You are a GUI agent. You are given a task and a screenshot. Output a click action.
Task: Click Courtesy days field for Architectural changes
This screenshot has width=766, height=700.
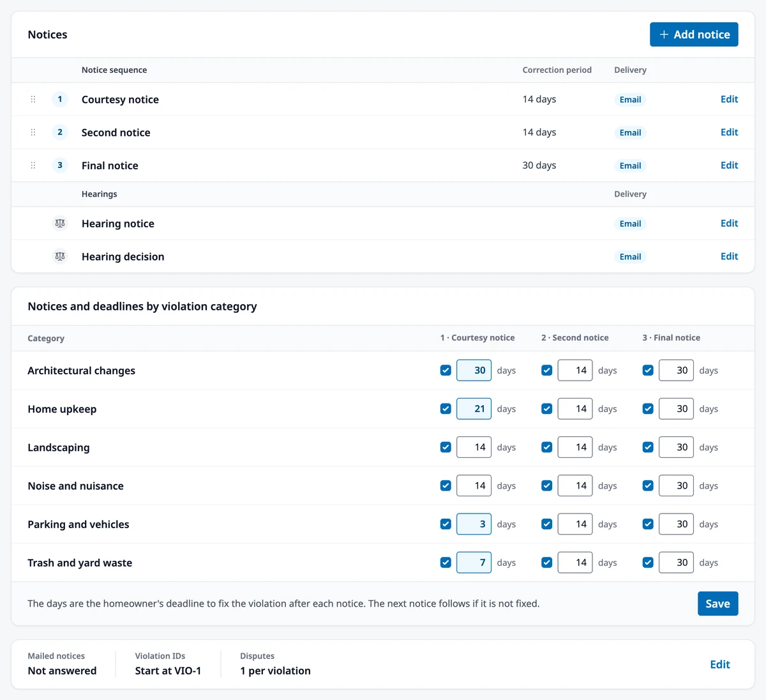point(474,370)
